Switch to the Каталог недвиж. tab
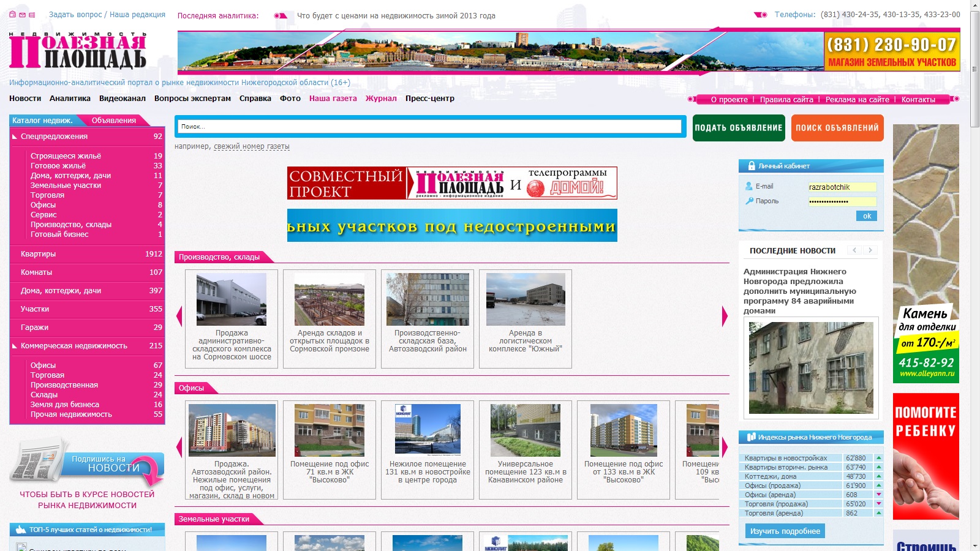 click(x=42, y=121)
